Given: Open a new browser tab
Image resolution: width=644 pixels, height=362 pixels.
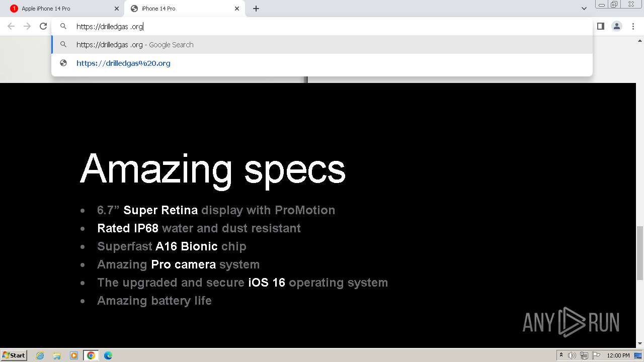Looking at the screenshot, I should pos(256,9).
